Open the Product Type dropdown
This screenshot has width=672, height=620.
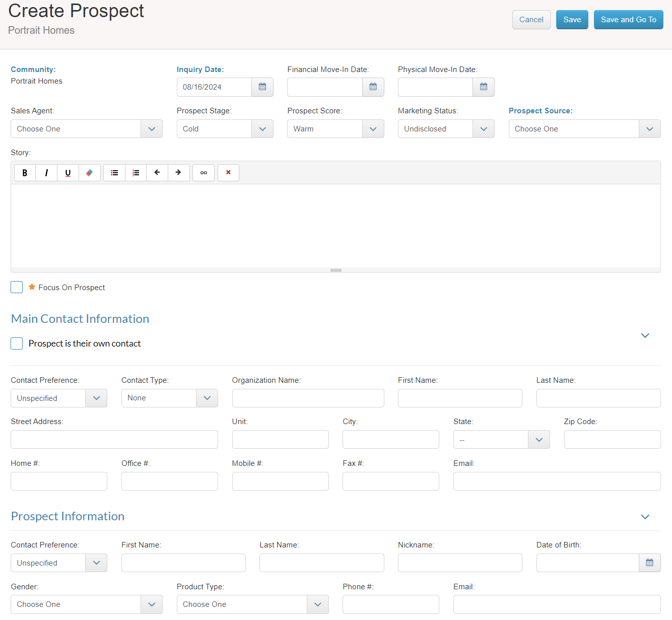tap(253, 604)
